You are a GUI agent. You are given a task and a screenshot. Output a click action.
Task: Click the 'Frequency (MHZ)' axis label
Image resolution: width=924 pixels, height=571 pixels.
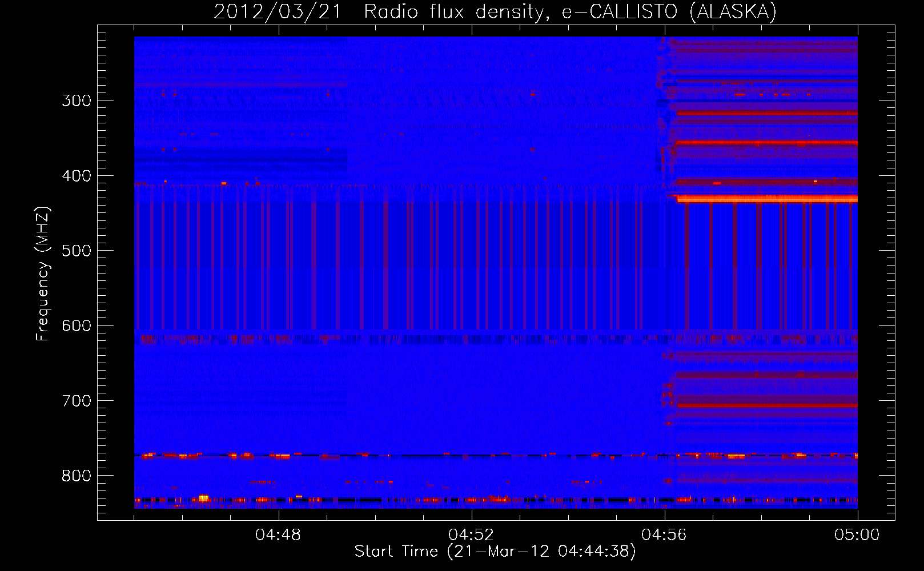pyautogui.click(x=43, y=274)
